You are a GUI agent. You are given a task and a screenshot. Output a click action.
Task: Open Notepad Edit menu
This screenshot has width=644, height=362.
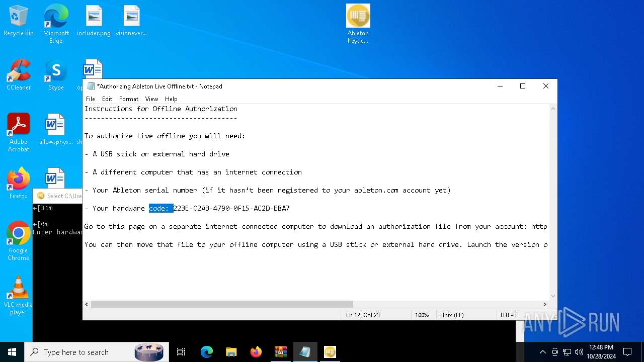107,99
